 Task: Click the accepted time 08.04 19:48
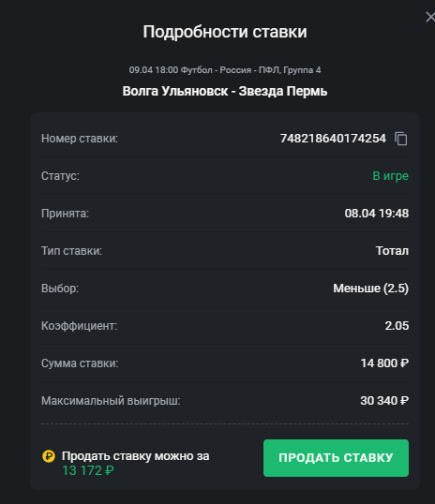377,214
